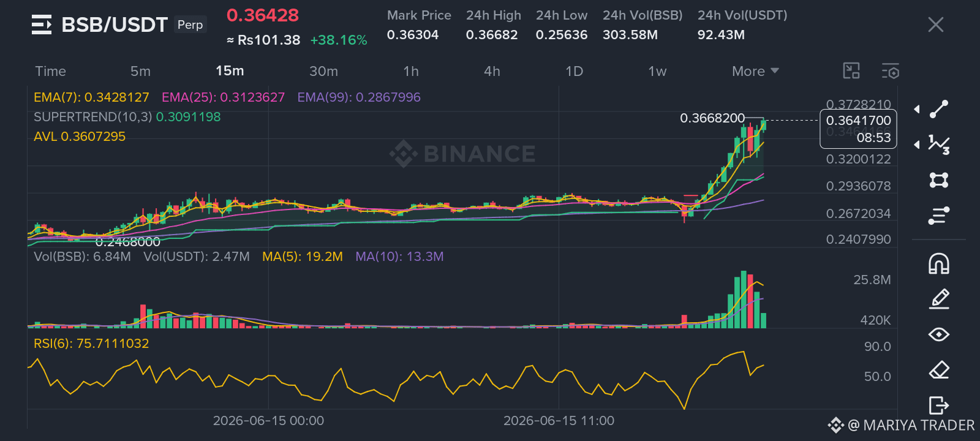Open the BSB/USDT pair selector
The width and height of the screenshot is (980, 441).
[115, 24]
